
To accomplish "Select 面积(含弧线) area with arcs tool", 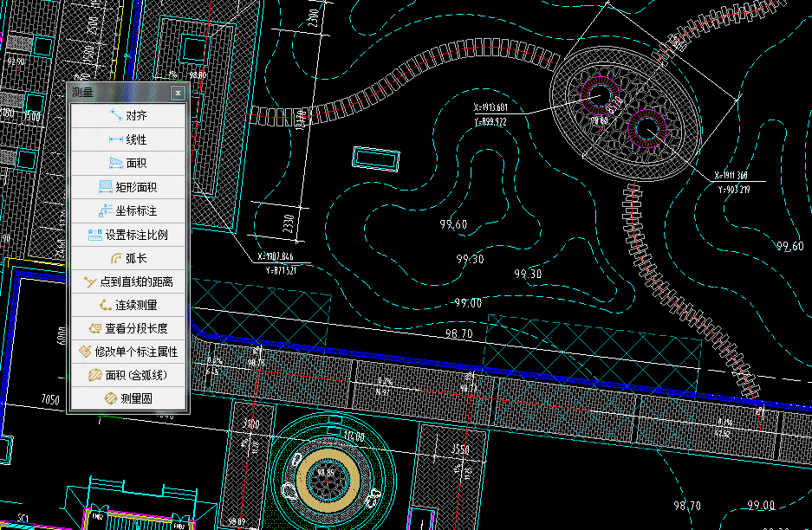I will [x=127, y=376].
